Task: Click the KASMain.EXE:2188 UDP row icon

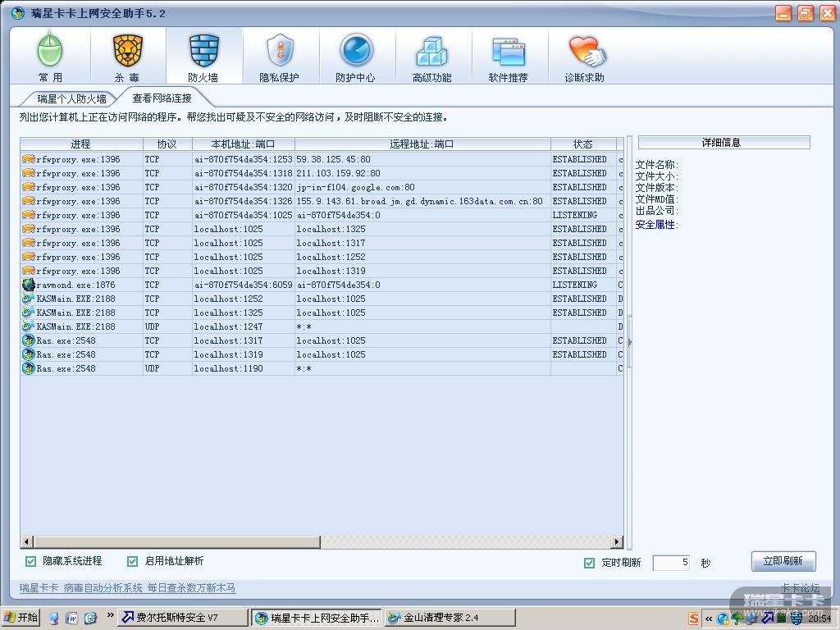Action: pyautogui.click(x=29, y=326)
